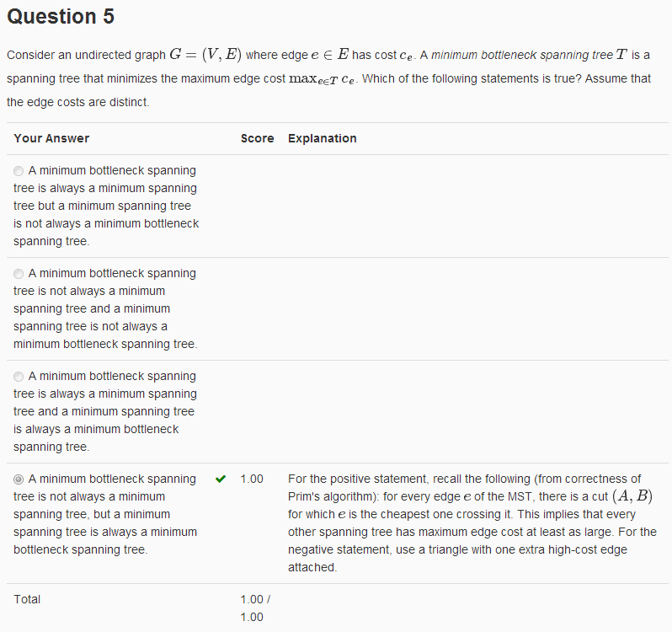
Task: Click the explanation text about Prim's algorithm
Action: click(472, 522)
